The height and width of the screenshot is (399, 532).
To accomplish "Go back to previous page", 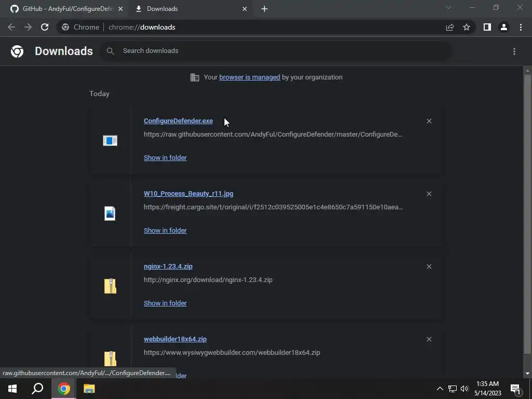I will coord(11,27).
